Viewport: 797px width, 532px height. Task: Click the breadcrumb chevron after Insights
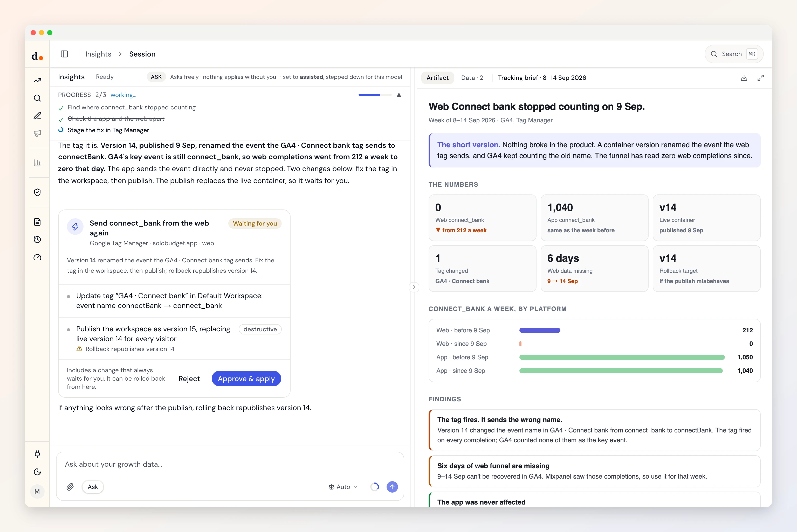pyautogui.click(x=120, y=54)
